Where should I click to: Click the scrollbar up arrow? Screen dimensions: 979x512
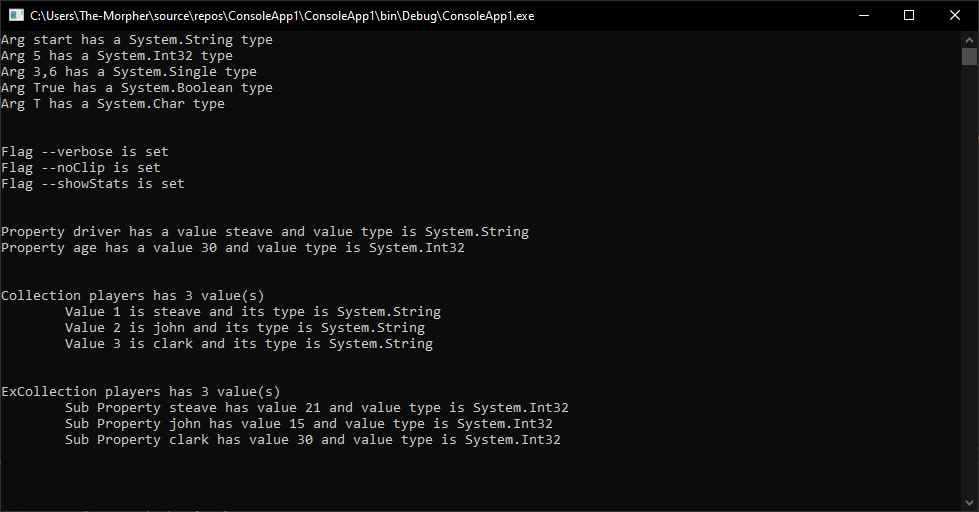970,39
